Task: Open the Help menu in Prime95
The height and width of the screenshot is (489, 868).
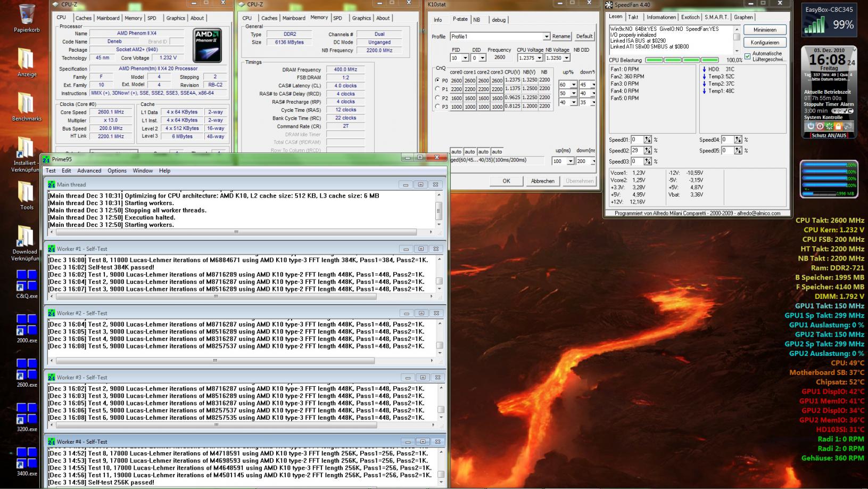Action: (x=165, y=170)
